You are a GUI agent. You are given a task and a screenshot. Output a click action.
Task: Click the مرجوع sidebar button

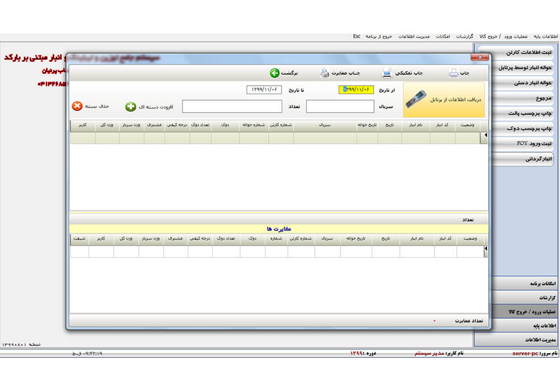click(x=522, y=98)
